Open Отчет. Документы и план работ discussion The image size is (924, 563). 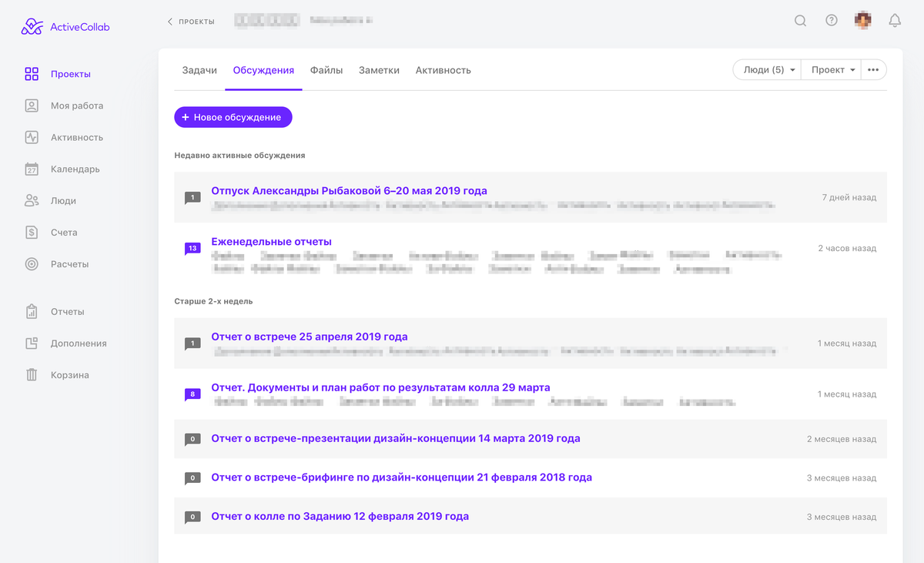pos(380,387)
